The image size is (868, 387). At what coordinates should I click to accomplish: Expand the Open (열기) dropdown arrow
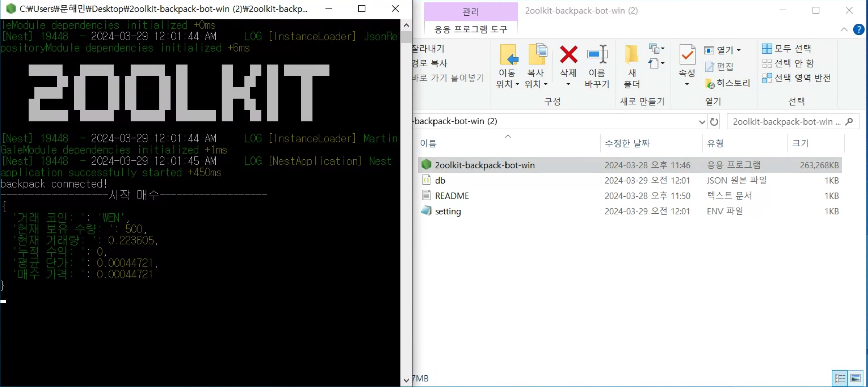[739, 50]
